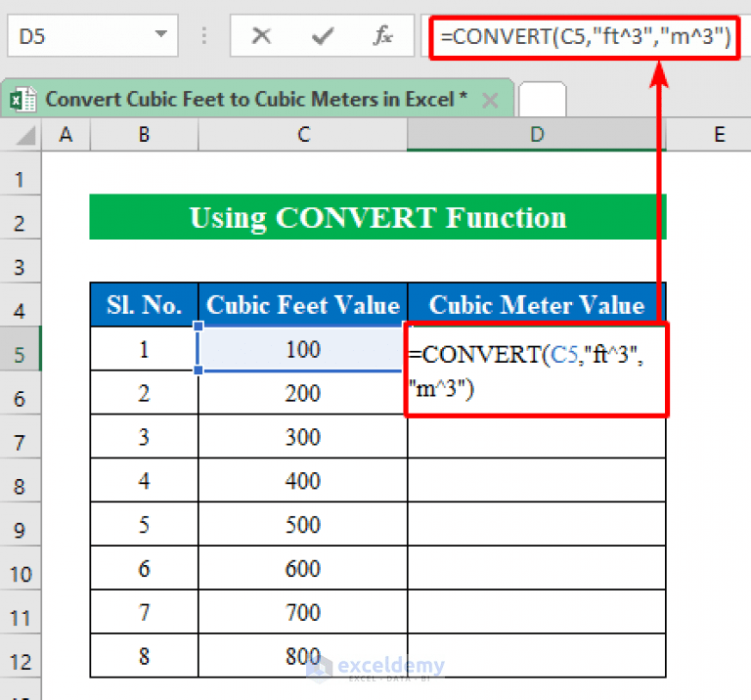
Task: Click serial number cell 3
Action: tap(144, 437)
